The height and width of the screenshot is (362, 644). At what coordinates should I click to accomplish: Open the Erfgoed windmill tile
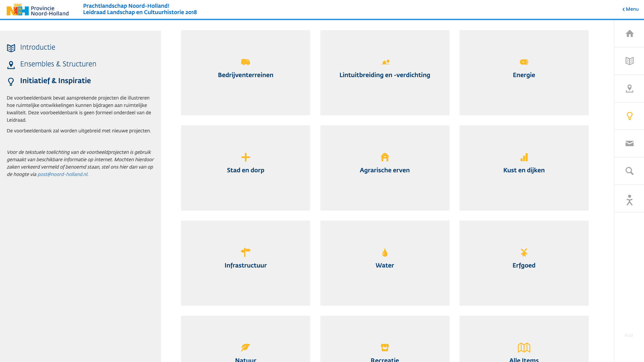[524, 263]
